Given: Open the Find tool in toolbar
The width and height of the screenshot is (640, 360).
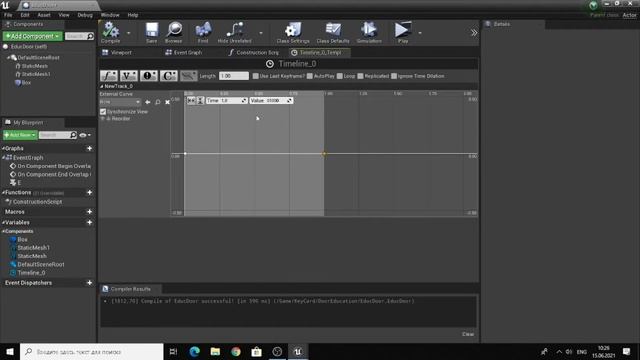Looking at the screenshot, I should 203,32.
